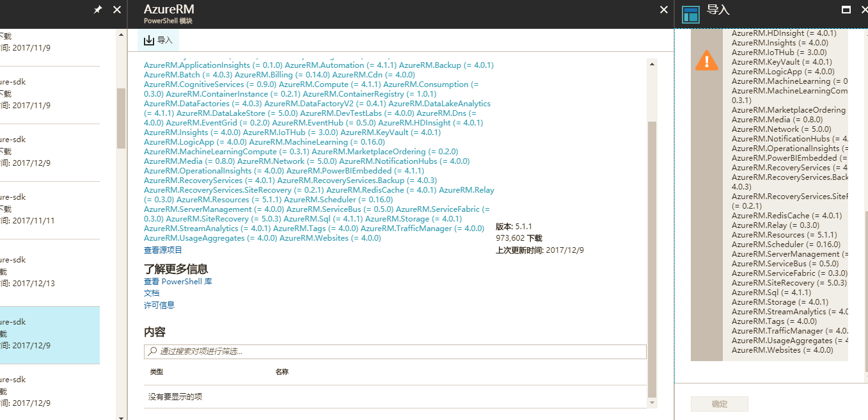This screenshot has height=420, width=868.
Task: Click AzureRM.Network (= 5.0.0) in import blade
Action: (x=782, y=129)
